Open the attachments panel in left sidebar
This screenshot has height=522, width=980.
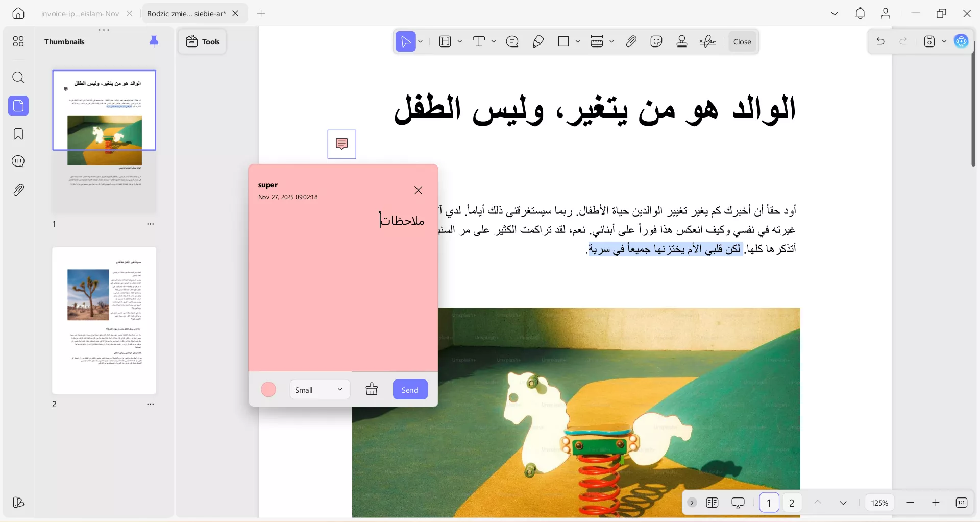[x=18, y=190]
